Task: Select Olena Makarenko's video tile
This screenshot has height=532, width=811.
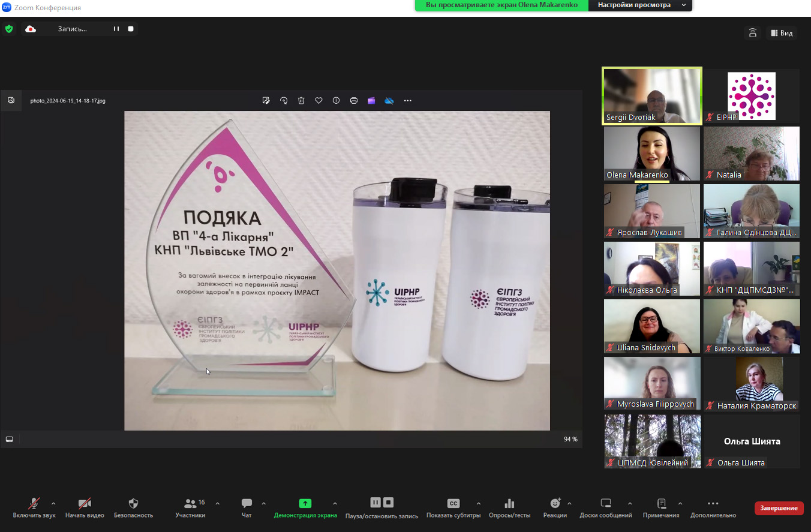Action: (652, 154)
